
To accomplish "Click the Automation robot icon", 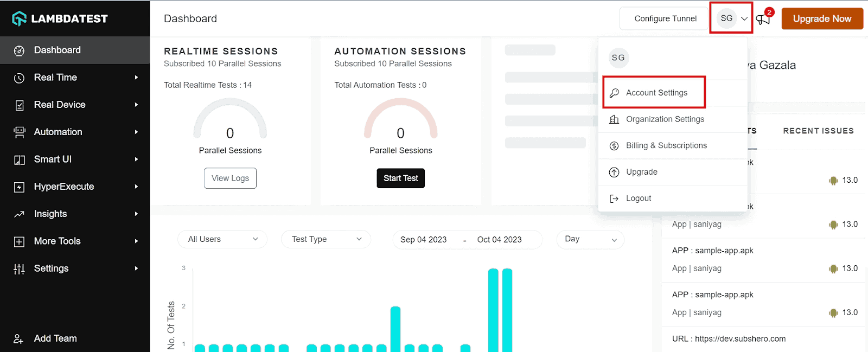I will pos(19,132).
